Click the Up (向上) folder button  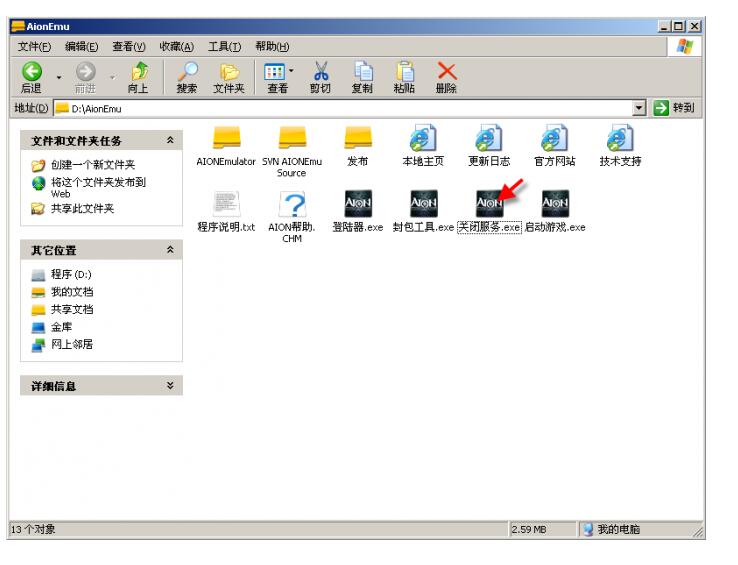click(x=138, y=78)
